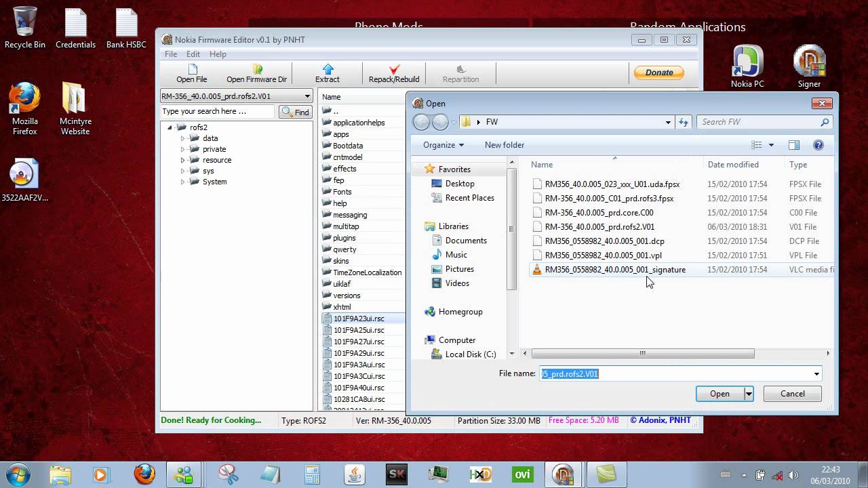Click the Cancel button in dialog
Viewport: 868px width, 488px height.
pos(792,394)
